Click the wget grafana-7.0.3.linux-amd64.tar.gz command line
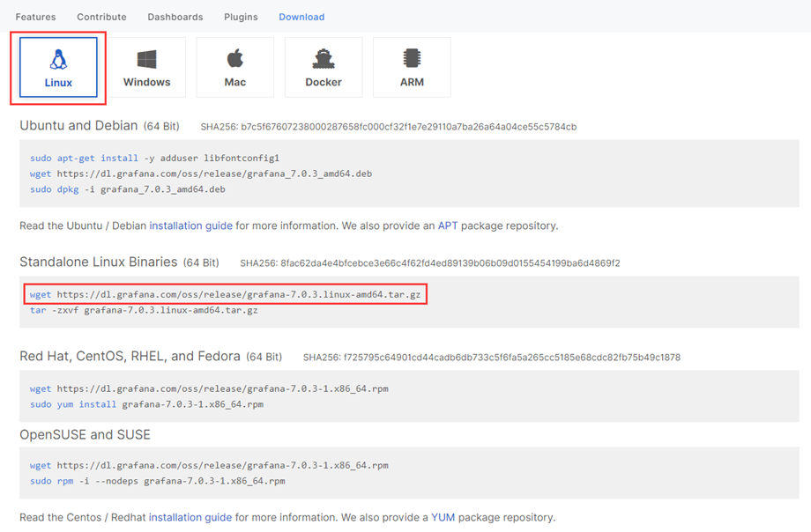Viewport: 811px width, 532px height. 225,294
